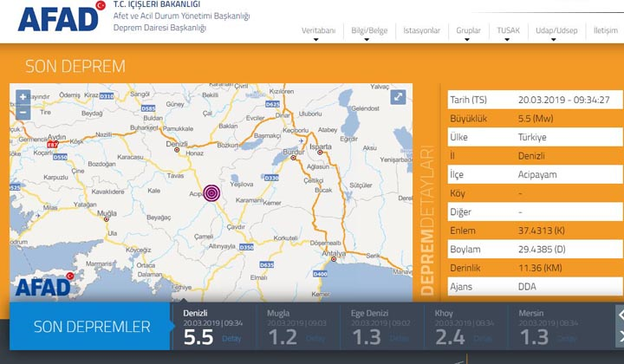The height and width of the screenshot is (364, 624).
Task: Zoom out of the map with minus button
Action: coord(22,111)
